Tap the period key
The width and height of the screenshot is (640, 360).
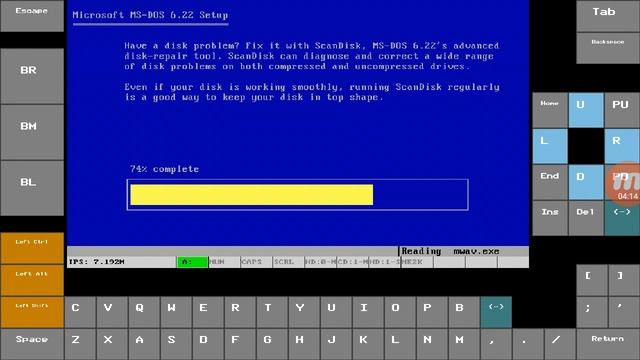[528, 344]
